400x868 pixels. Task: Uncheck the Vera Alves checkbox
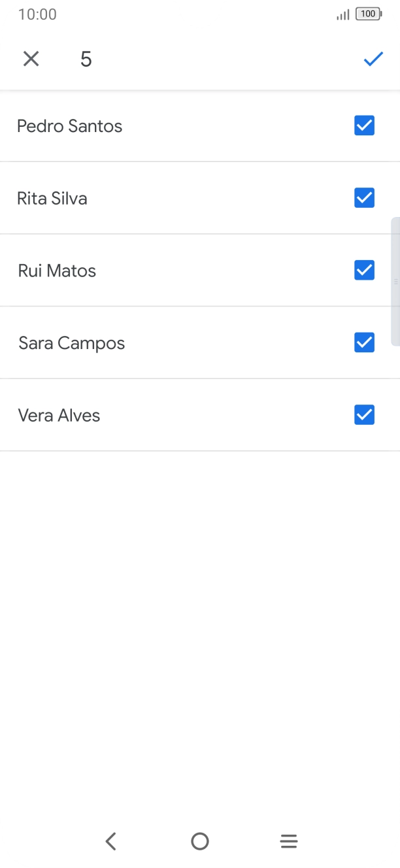coord(364,414)
